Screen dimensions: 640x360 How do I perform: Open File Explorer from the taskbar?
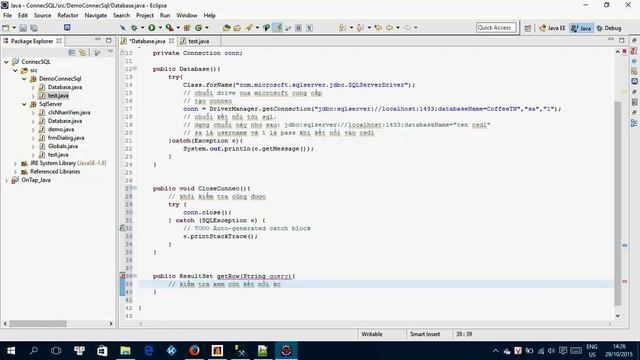[125, 351]
